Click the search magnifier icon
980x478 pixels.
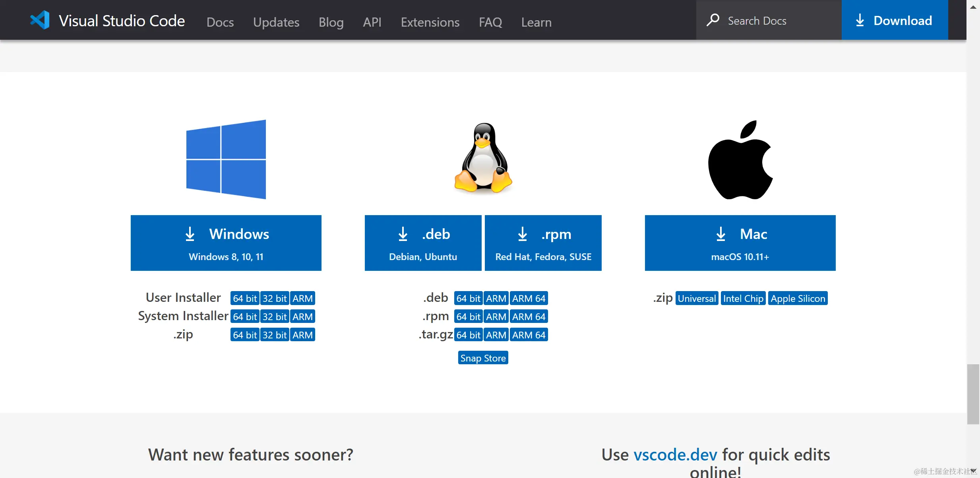[713, 20]
